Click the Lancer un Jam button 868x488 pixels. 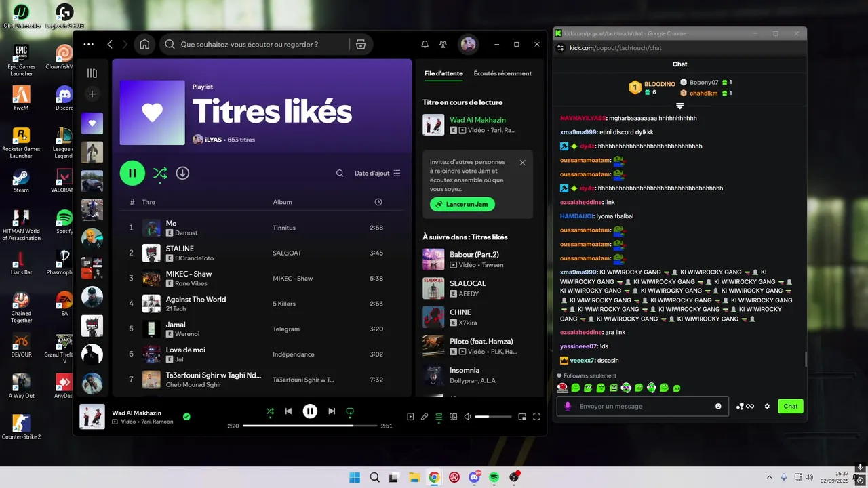[462, 204]
